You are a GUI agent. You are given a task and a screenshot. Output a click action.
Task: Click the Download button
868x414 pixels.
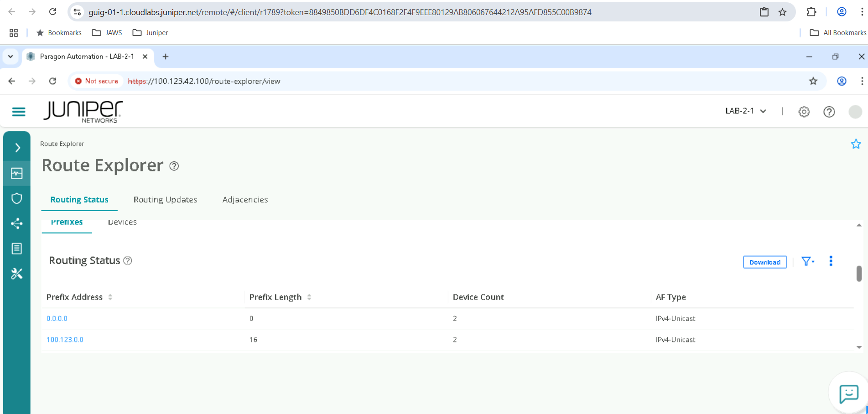tap(764, 262)
